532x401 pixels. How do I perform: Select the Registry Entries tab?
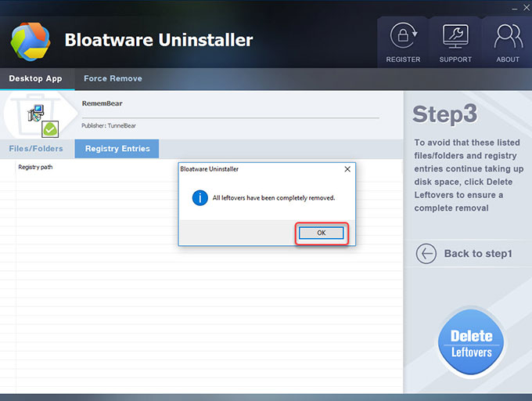click(117, 149)
